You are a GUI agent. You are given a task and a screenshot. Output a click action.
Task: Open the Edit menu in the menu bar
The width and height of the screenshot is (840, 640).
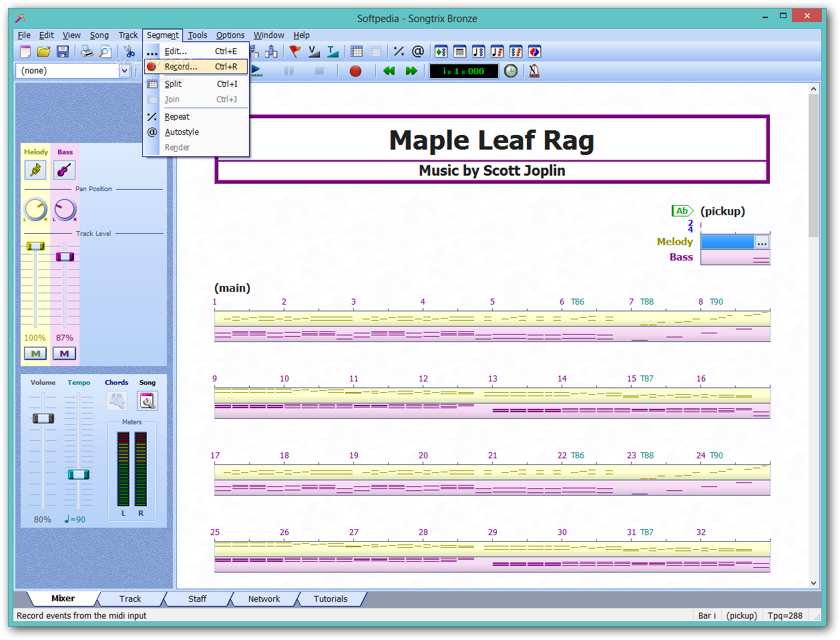click(47, 35)
